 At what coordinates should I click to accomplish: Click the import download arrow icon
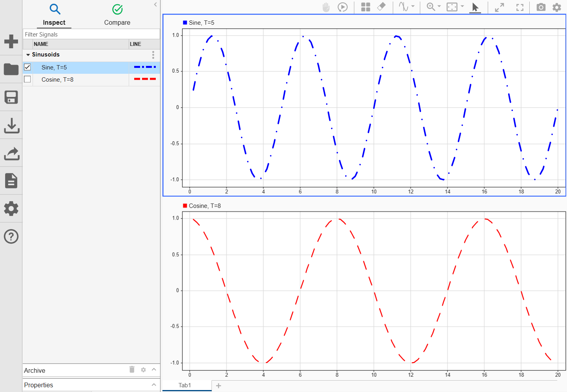11,126
